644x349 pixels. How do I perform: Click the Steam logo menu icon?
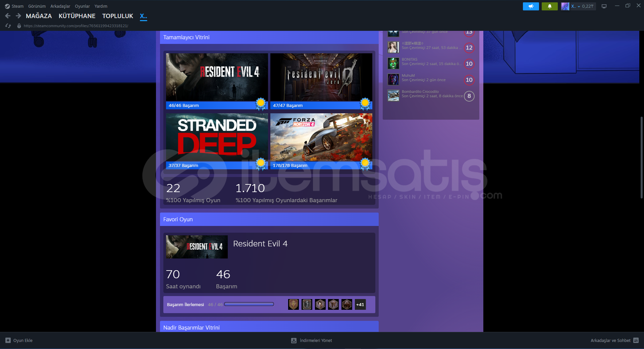[7, 6]
